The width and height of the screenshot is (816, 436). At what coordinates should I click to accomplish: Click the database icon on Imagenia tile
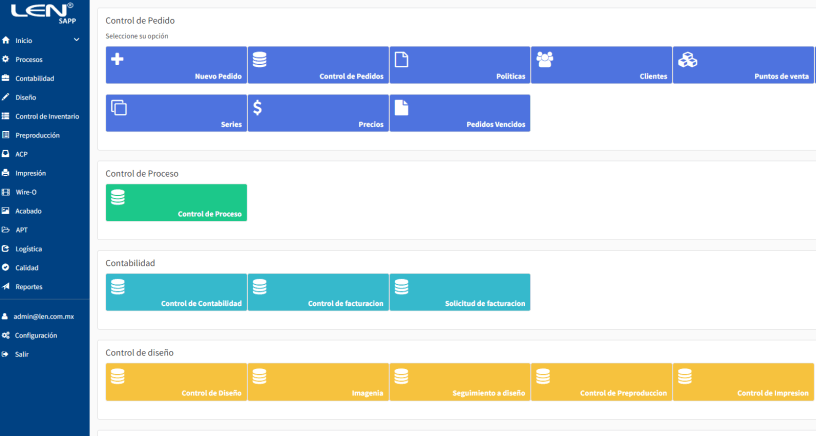259,376
